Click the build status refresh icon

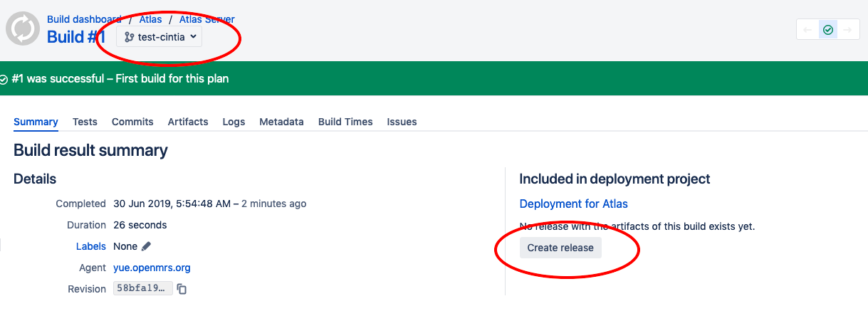[23, 30]
